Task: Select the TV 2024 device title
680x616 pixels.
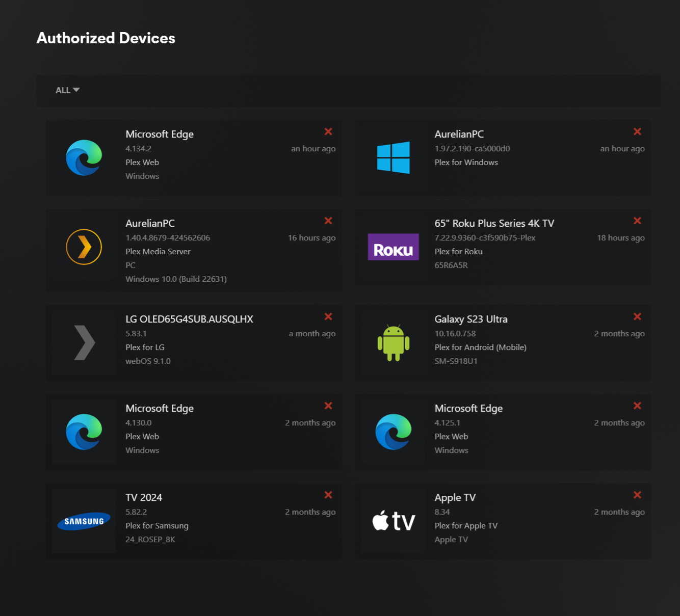Action: (x=144, y=497)
